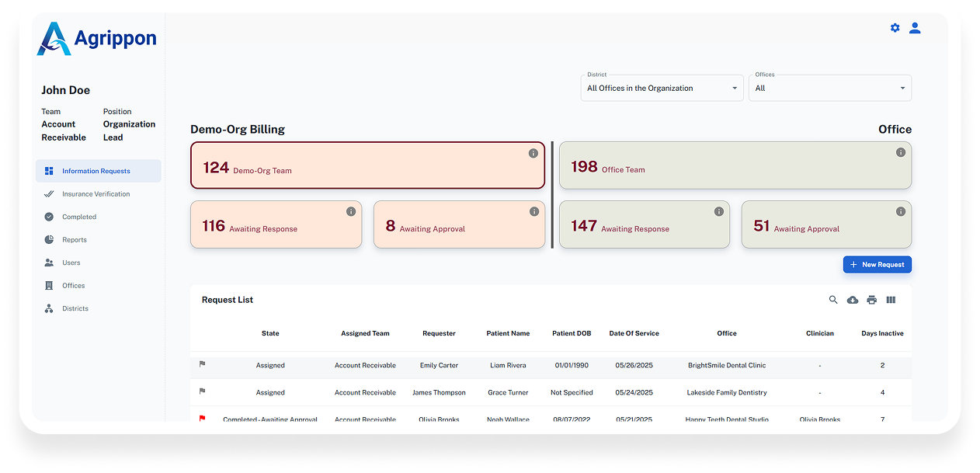Toggle the red flag on Olivia Brooks' row
This screenshot has height=473, width=980.
click(x=203, y=419)
